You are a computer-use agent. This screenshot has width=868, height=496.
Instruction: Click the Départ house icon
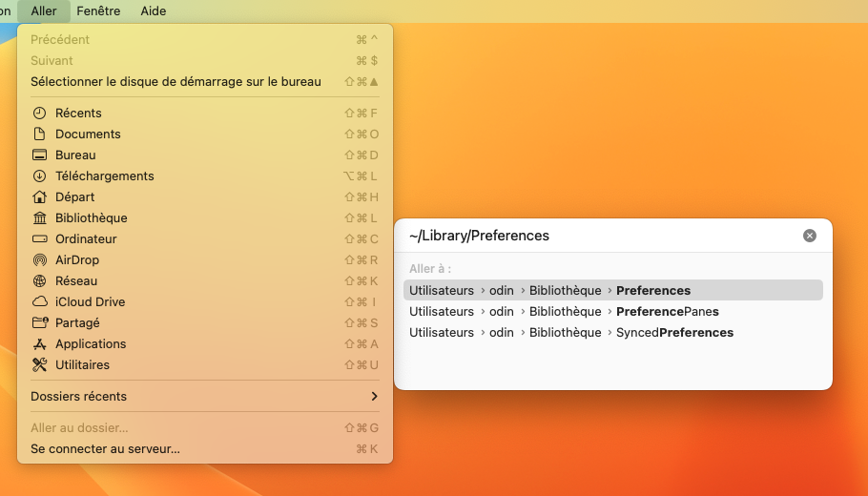(39, 196)
